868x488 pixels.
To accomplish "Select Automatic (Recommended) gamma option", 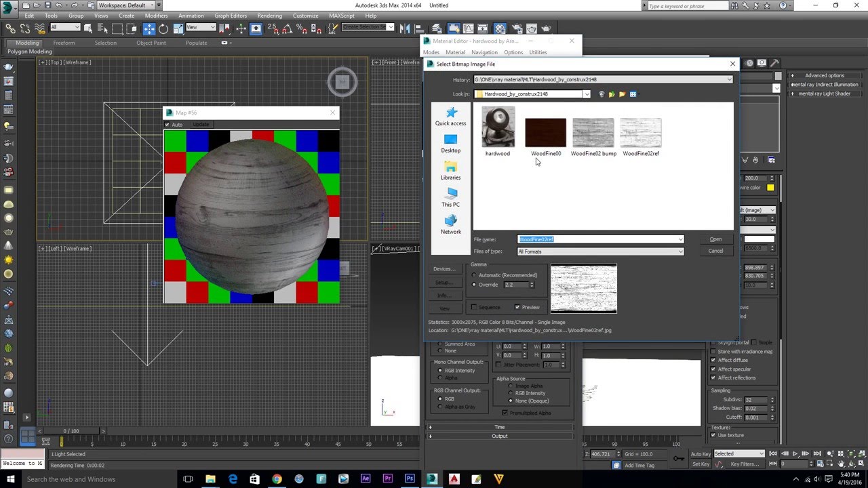I will pos(474,275).
